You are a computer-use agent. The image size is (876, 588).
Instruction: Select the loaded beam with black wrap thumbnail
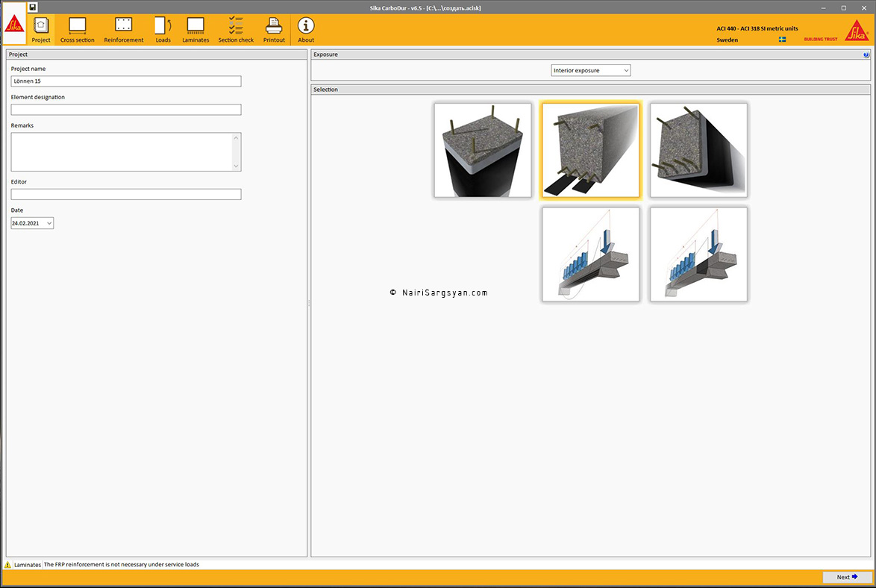pyautogui.click(x=698, y=254)
